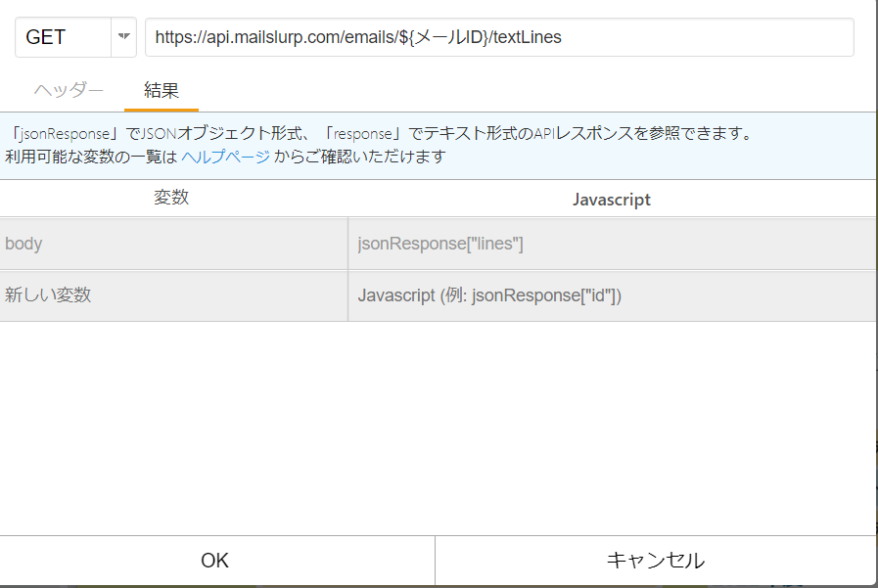Click the Javascript example placeholder field
This screenshot has height=588, width=878.
tap(613, 295)
